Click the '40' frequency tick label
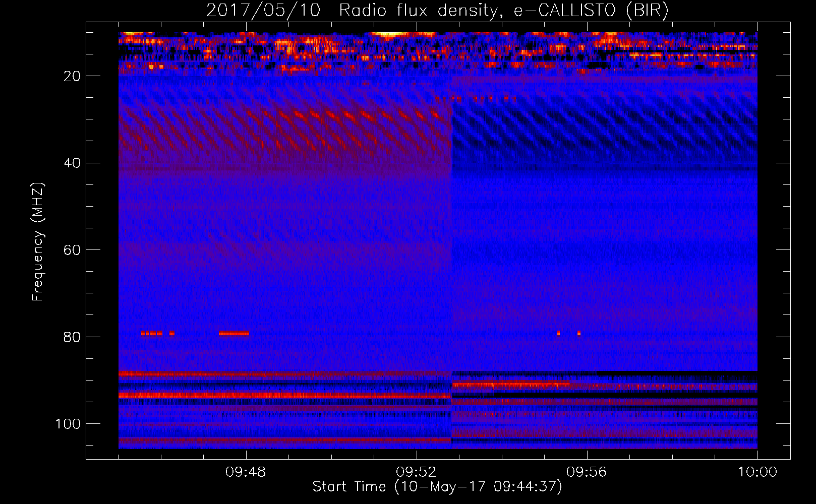This screenshot has height=504, width=816. pos(72,163)
